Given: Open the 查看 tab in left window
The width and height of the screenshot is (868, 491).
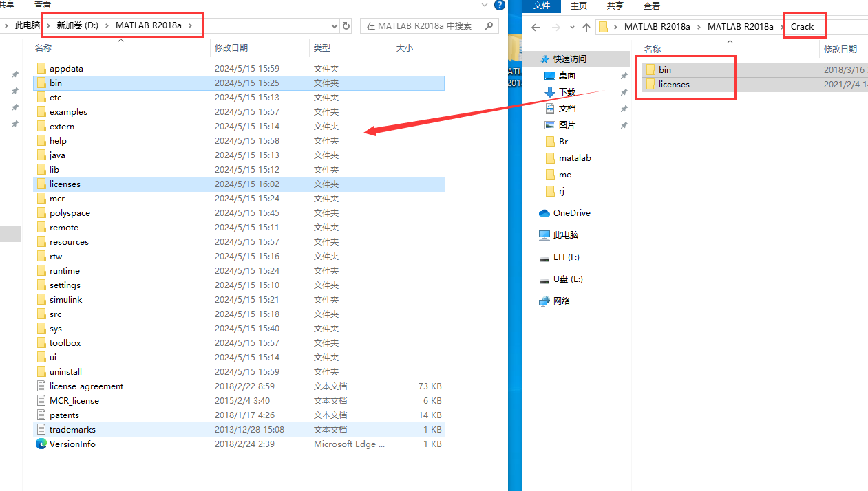Looking at the screenshot, I should point(43,5).
